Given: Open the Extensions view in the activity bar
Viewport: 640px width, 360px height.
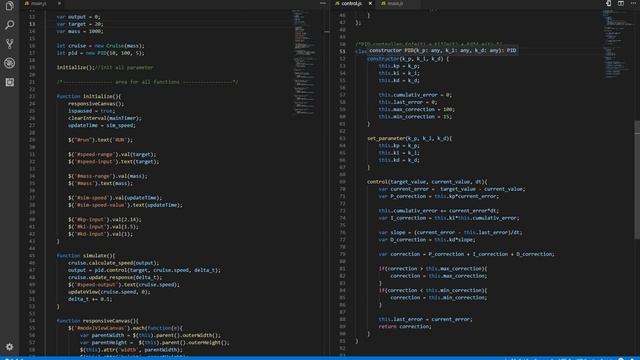Looking at the screenshot, I should [9, 82].
